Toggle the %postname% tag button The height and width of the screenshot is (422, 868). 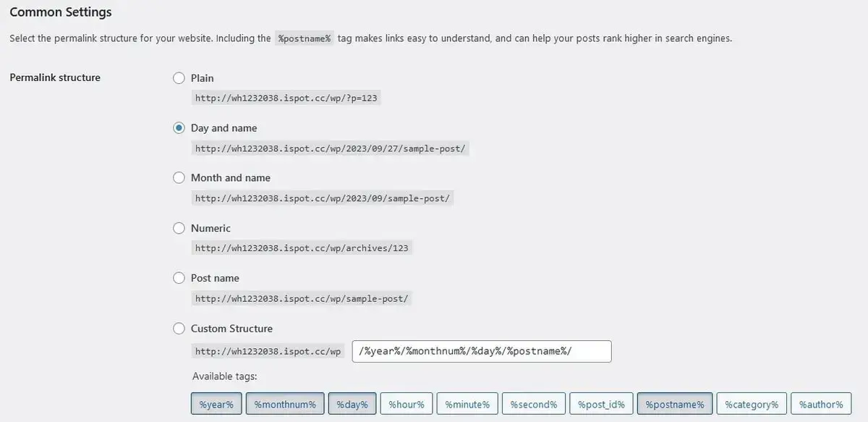pyautogui.click(x=675, y=405)
